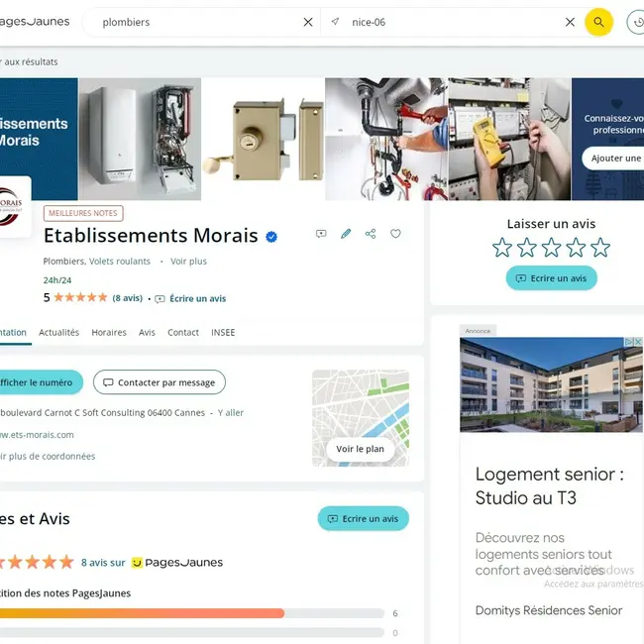Image resolution: width=644 pixels, height=644 pixels.
Task: Click the Logement senior : Studio au T3 headline
Action: point(550,485)
